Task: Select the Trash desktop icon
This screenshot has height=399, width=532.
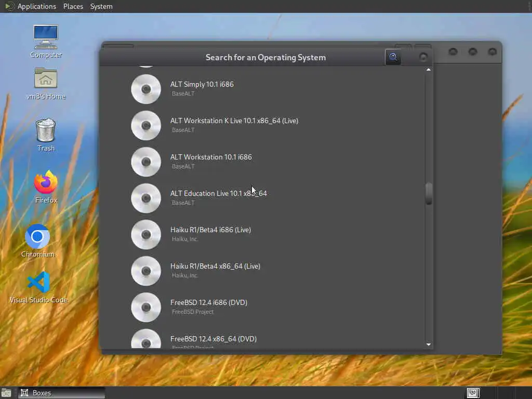Action: pyautogui.click(x=46, y=135)
